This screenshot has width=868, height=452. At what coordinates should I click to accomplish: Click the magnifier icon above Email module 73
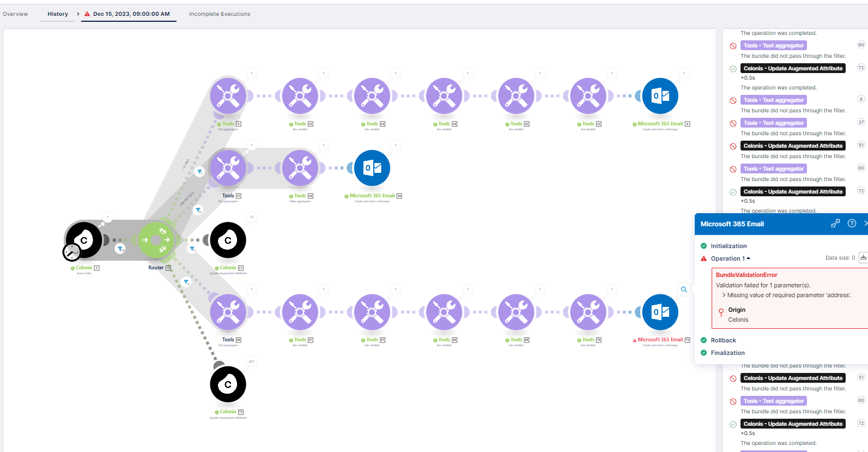[x=684, y=290]
